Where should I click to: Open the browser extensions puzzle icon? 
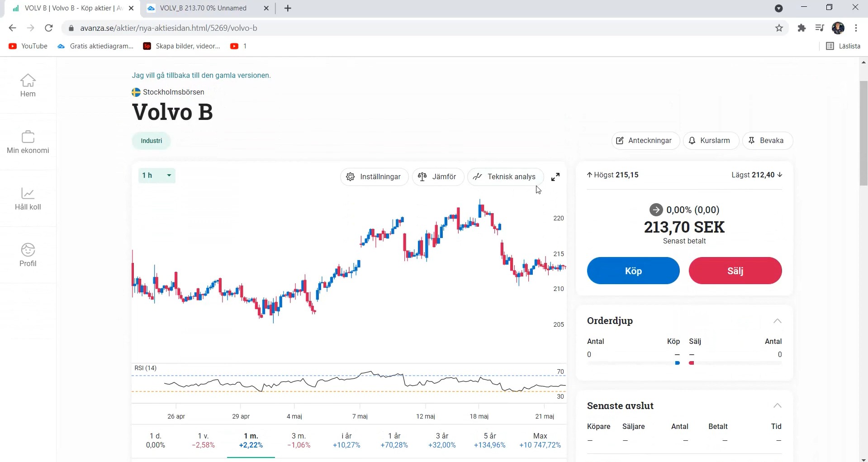(x=802, y=28)
